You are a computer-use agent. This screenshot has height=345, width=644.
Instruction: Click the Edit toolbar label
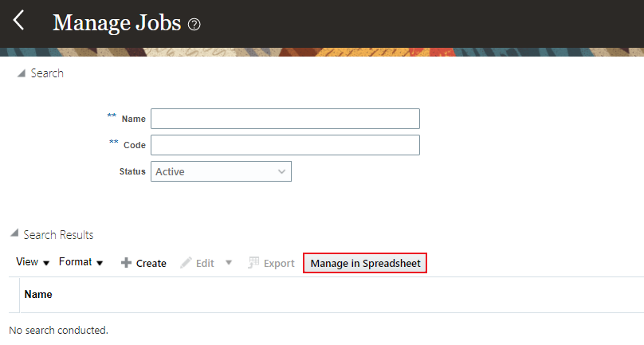[205, 263]
